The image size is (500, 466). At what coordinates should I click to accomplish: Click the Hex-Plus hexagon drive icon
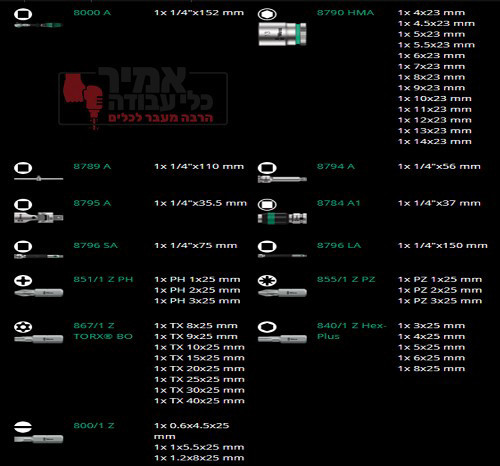coord(267,327)
